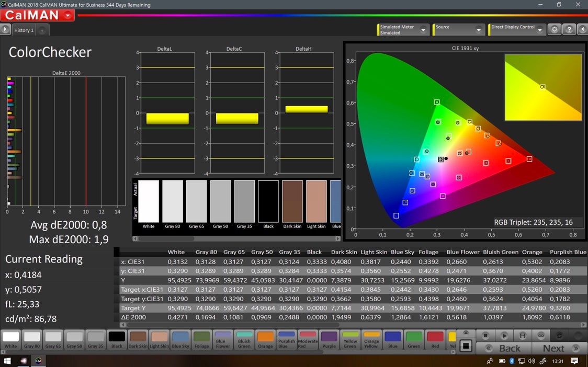Image resolution: width=588 pixels, height=367 pixels.
Task: Click the Light Skin column header in the table
Action: (x=374, y=253)
